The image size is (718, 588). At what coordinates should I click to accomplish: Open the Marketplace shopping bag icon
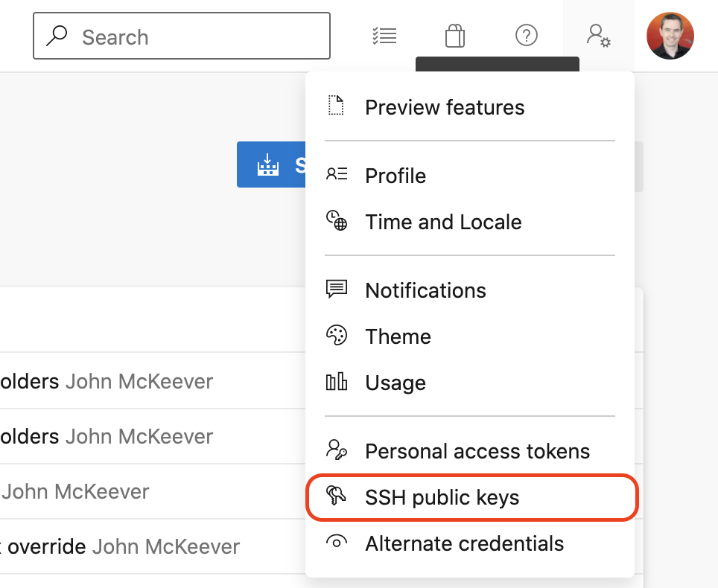pyautogui.click(x=455, y=36)
